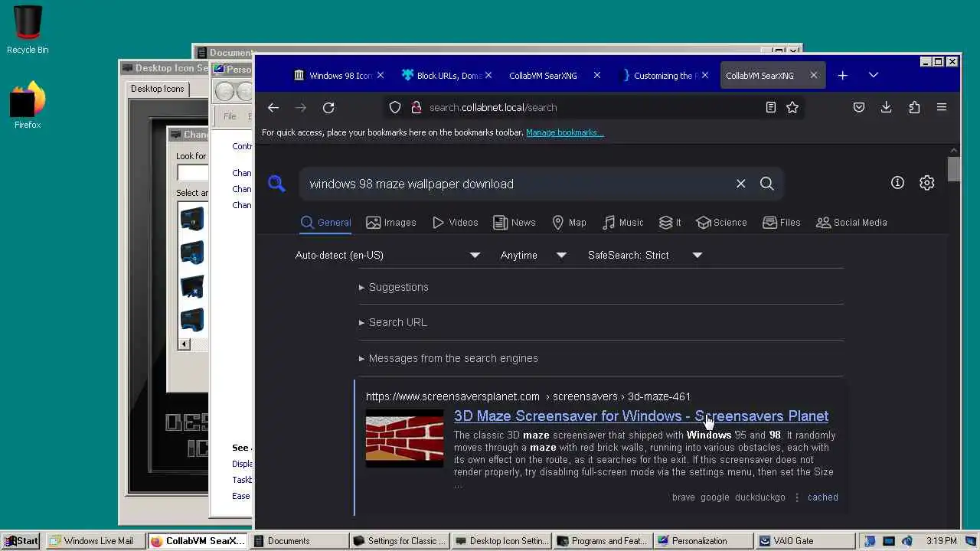The width and height of the screenshot is (980, 551).
Task: Click scroll-left arrow in Change Icon list
Action: (x=184, y=344)
